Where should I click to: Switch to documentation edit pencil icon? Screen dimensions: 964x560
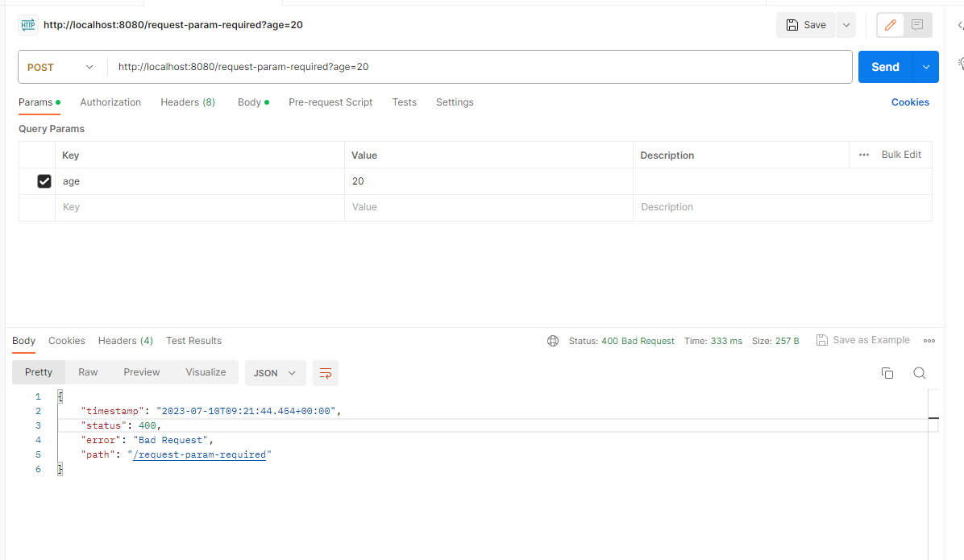pyautogui.click(x=890, y=25)
